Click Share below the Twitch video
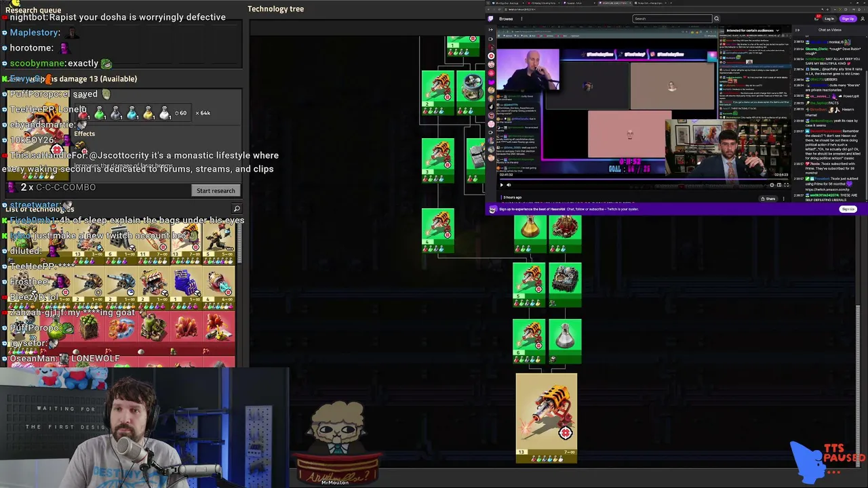The image size is (868, 488). tap(769, 199)
